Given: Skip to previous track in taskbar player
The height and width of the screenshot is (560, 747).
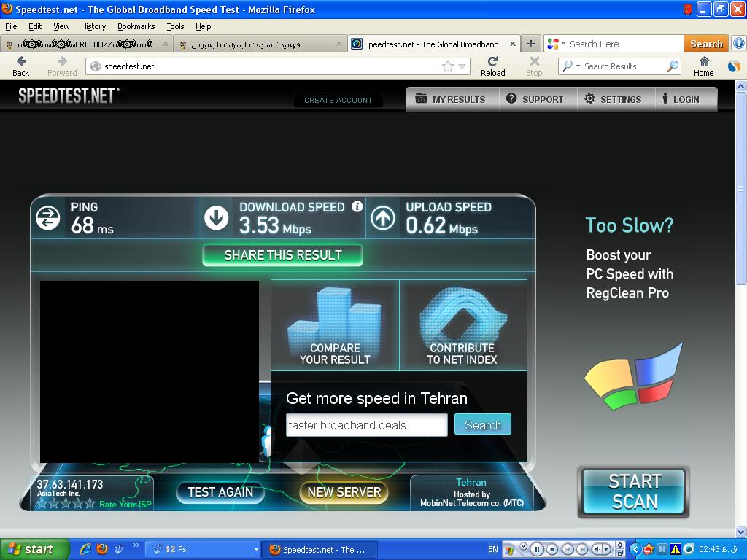Looking at the screenshot, I should pos(568,550).
